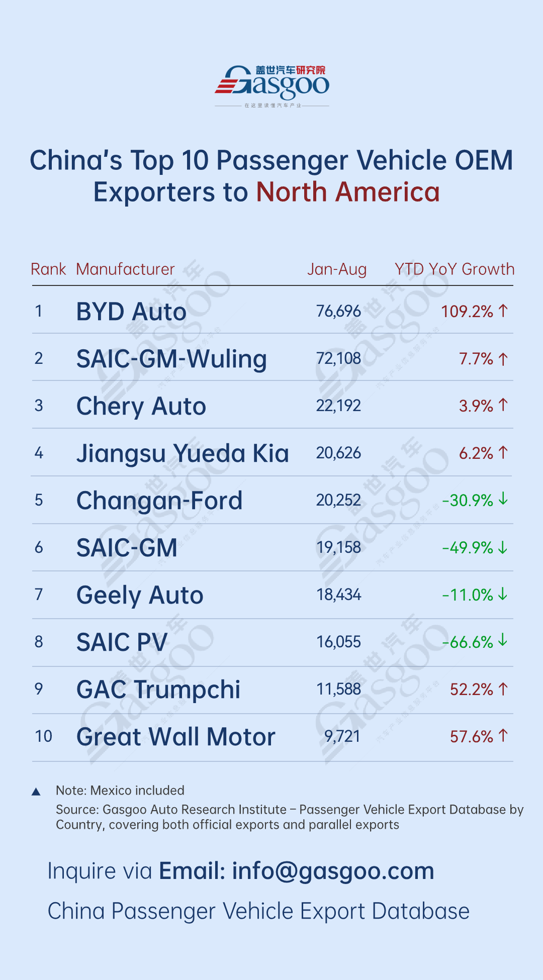Click the Rank column header
Screen dimensions: 543x980
[x=48, y=269]
